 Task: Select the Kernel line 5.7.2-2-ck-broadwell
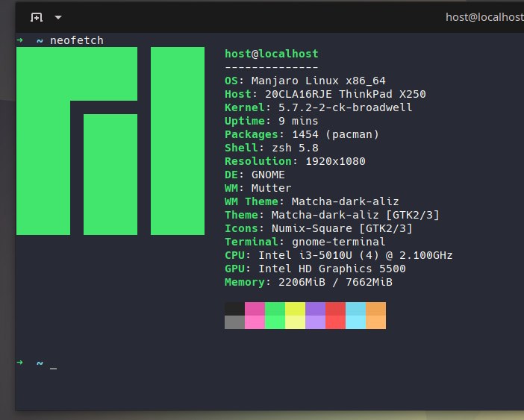[319, 107]
